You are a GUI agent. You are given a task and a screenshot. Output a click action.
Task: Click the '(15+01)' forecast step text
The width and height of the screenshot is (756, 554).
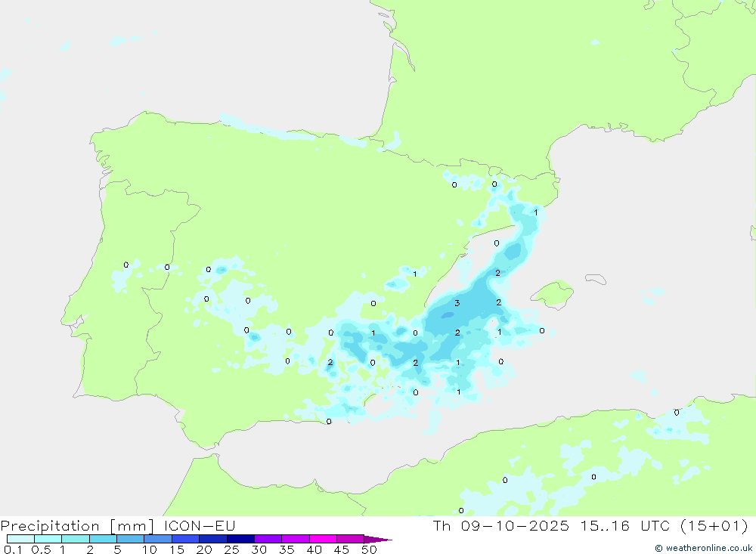[714, 525]
